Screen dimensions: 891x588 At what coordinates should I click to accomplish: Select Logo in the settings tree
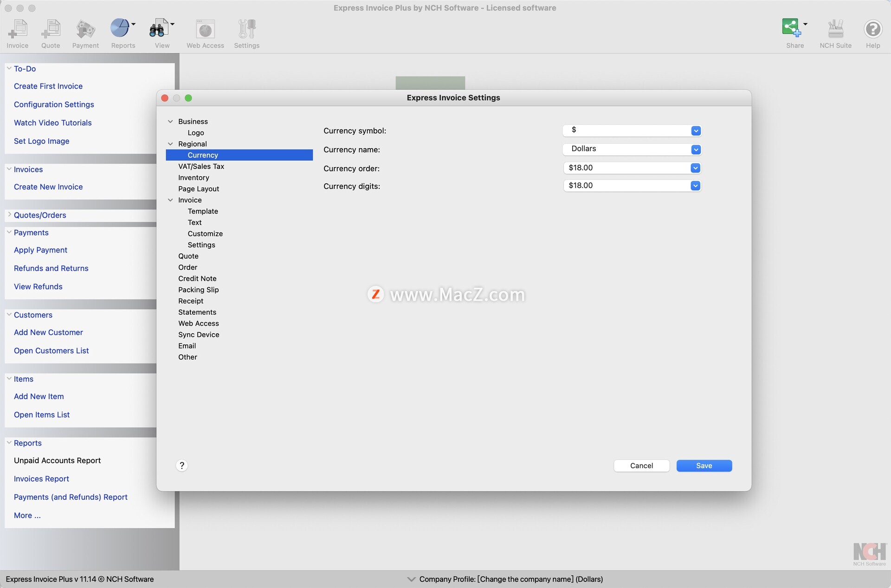pos(196,133)
